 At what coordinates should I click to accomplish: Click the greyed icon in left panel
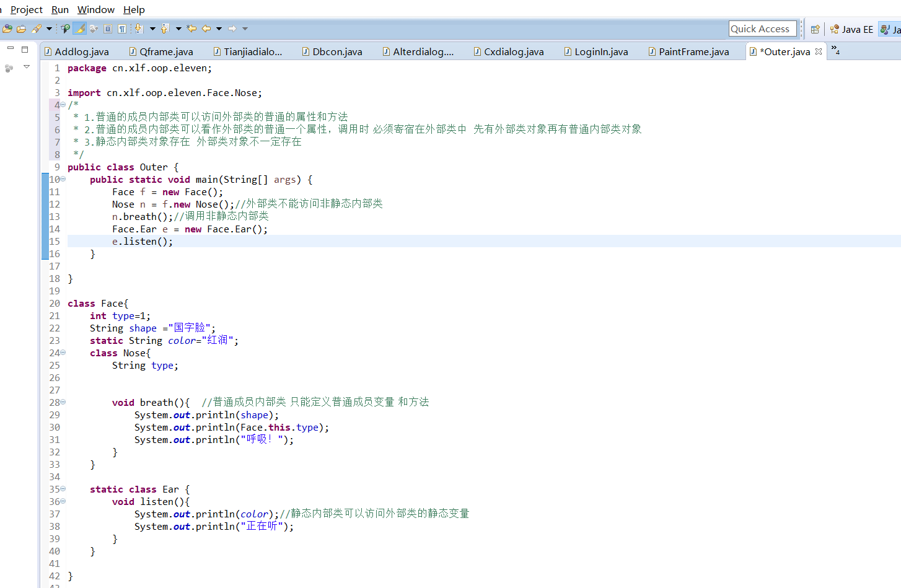(x=9, y=68)
